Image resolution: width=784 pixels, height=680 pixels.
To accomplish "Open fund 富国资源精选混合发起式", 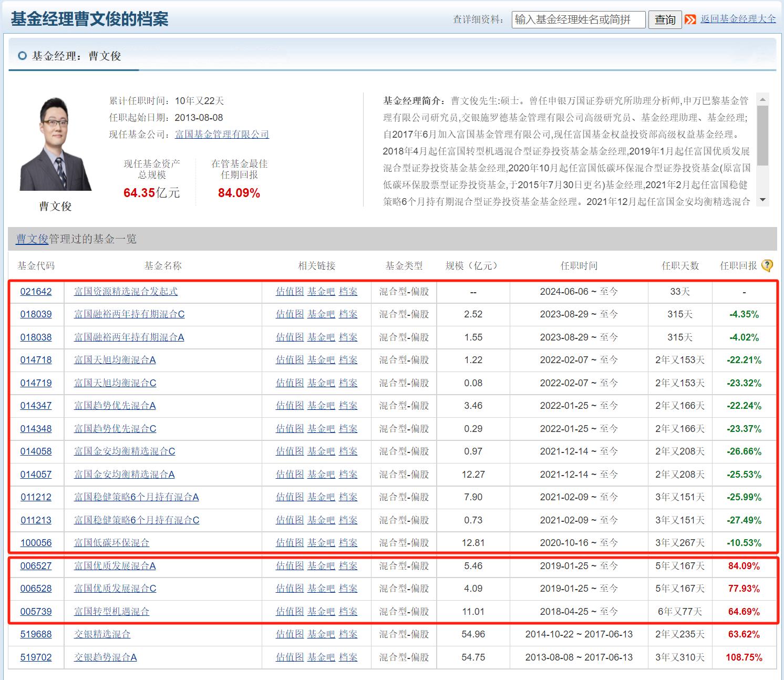I will point(126,292).
